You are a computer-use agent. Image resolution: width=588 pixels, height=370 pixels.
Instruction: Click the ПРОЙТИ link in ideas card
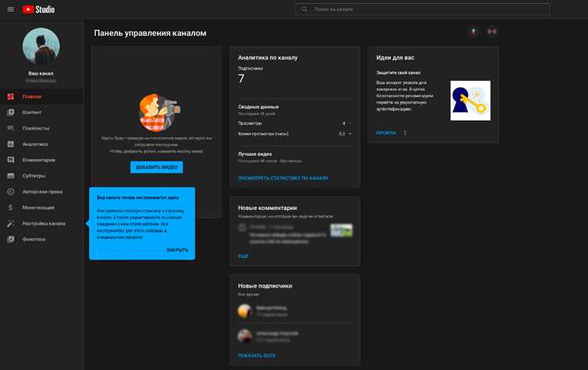tap(386, 133)
